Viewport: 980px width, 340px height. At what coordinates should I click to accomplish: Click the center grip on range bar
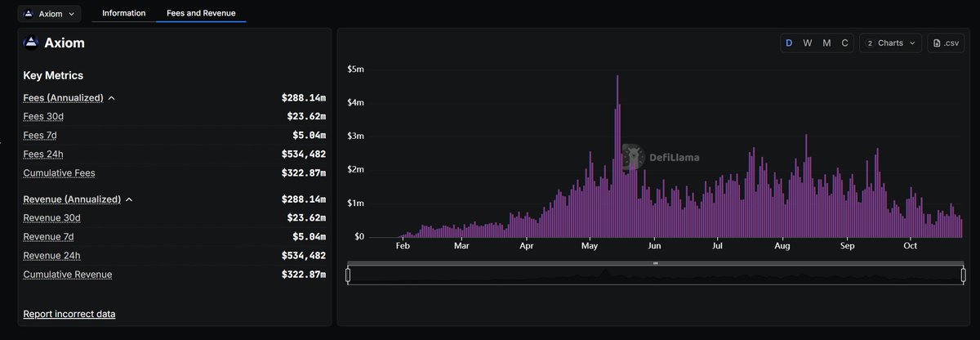(x=655, y=263)
